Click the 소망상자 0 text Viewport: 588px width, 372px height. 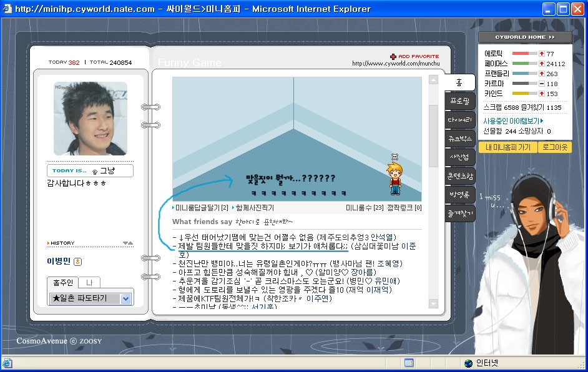coord(535,131)
